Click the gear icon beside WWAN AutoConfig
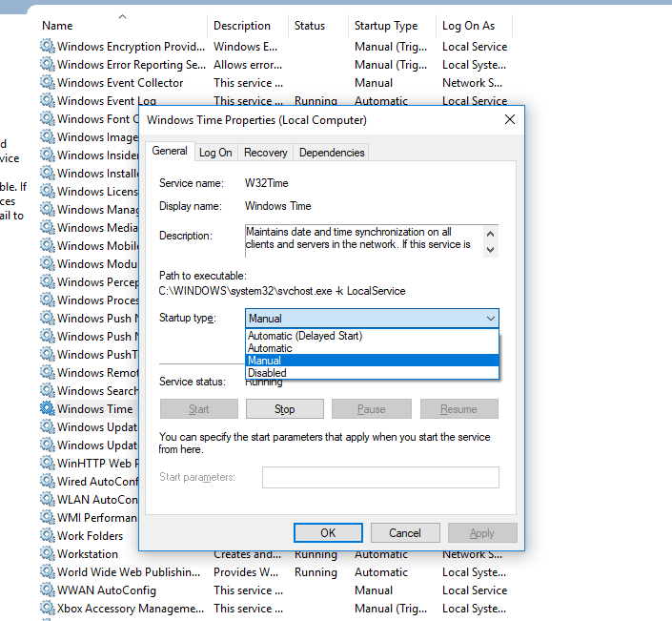The image size is (672, 621). point(48,590)
